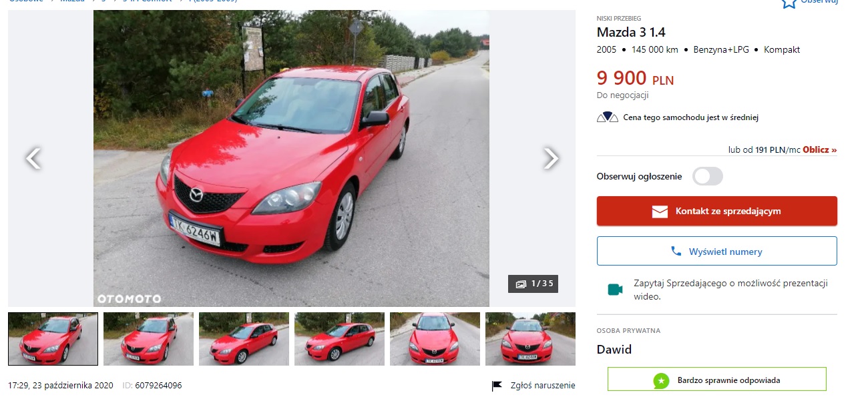
Task: Open gallery via 1/35 photo counter icon
Action: (521, 284)
